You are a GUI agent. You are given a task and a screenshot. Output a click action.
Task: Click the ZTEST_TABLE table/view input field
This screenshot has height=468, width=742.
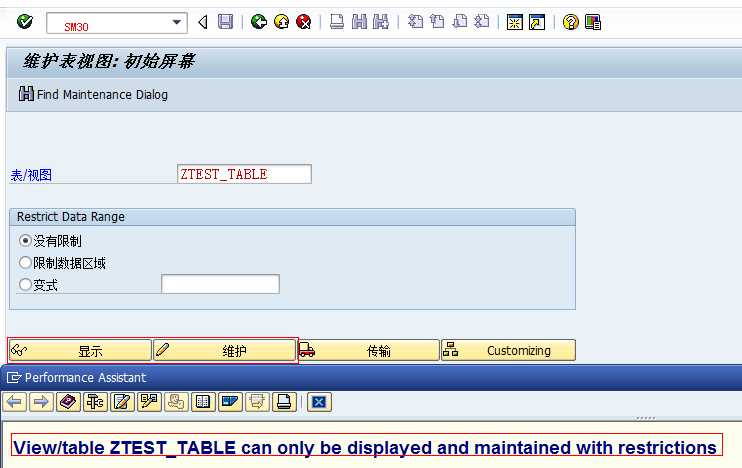pos(244,174)
